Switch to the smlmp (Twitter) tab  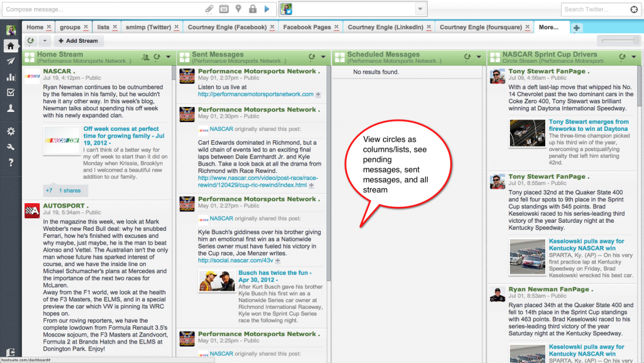pyautogui.click(x=148, y=27)
